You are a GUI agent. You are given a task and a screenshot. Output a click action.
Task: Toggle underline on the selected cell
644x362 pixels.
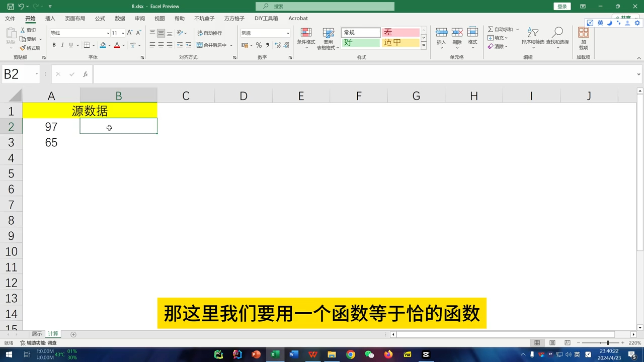pos(70,45)
